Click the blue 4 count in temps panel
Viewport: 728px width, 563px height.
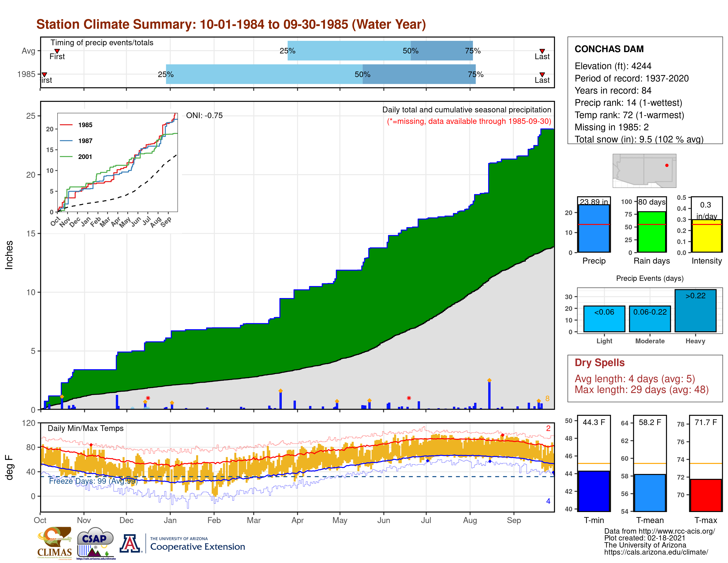click(548, 501)
